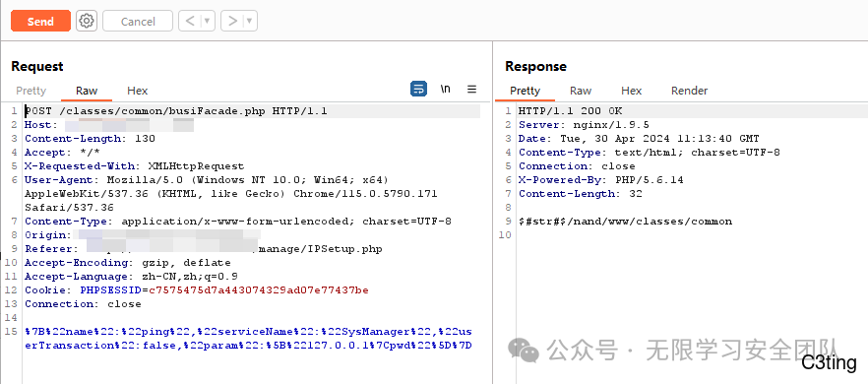Switch Request view to Pretty tab
Screen dimensions: 868x384
(x=31, y=91)
